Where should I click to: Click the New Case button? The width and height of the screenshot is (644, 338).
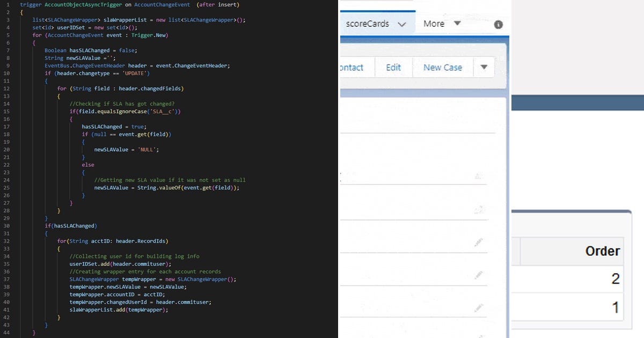(x=442, y=67)
